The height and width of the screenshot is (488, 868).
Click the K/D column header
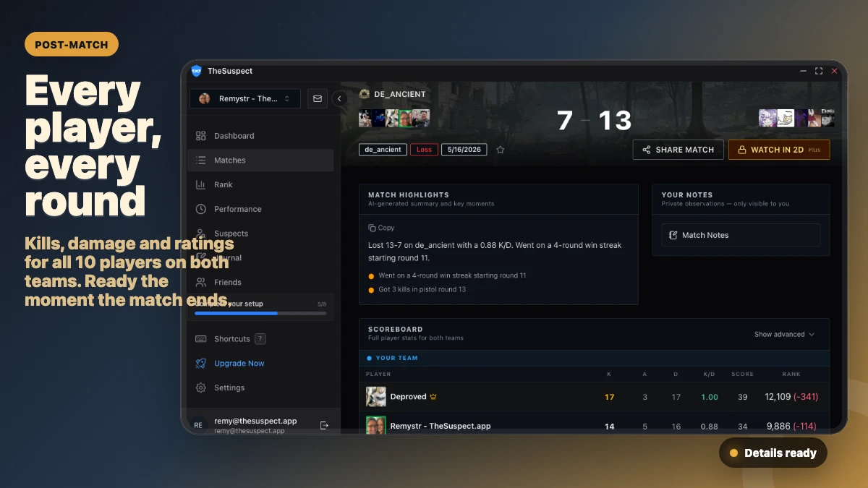click(710, 374)
